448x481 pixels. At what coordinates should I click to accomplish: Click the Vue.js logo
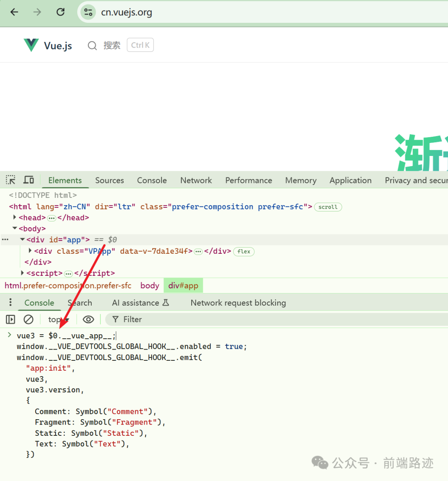(31, 45)
